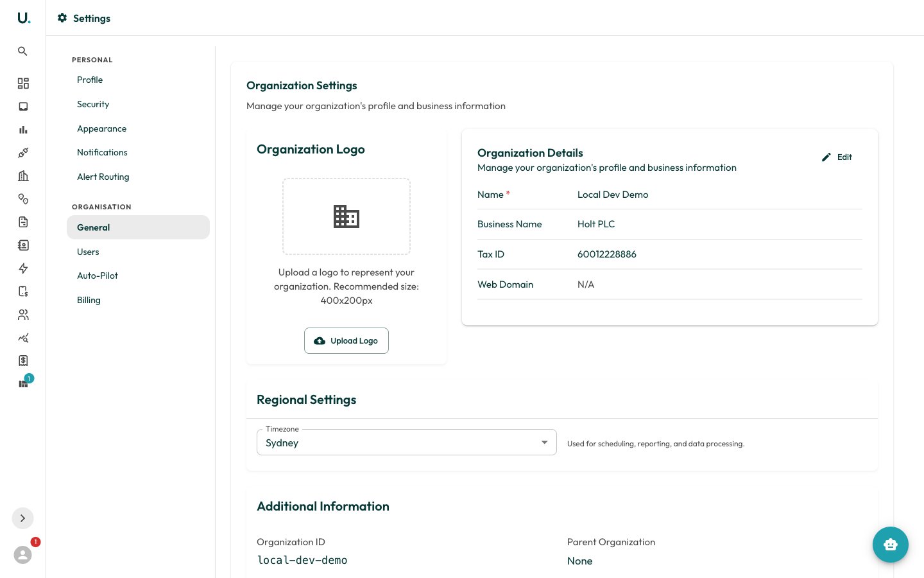Open Billing settings
The width and height of the screenshot is (924, 578).
click(x=138, y=300)
